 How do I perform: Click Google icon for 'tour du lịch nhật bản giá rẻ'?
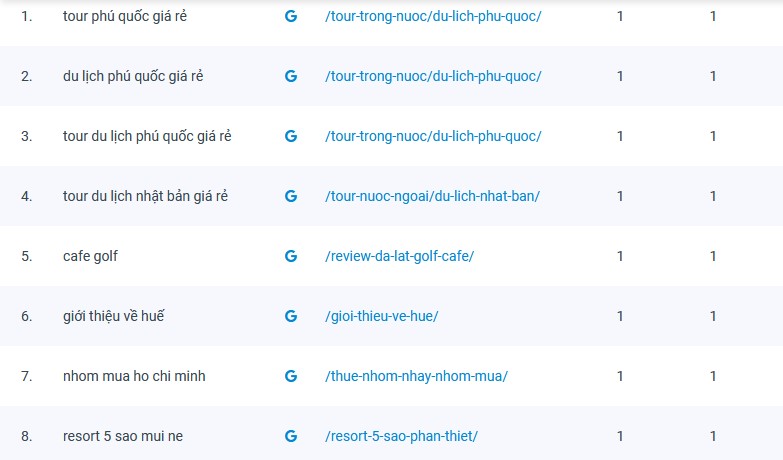coord(291,196)
